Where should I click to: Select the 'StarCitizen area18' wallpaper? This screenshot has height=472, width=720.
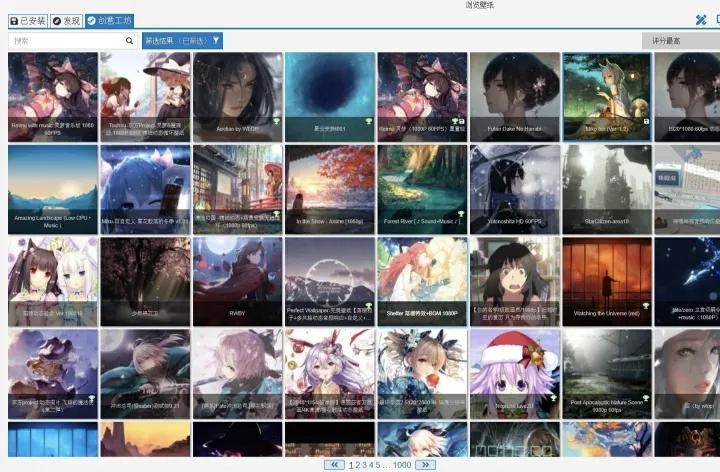click(x=607, y=190)
